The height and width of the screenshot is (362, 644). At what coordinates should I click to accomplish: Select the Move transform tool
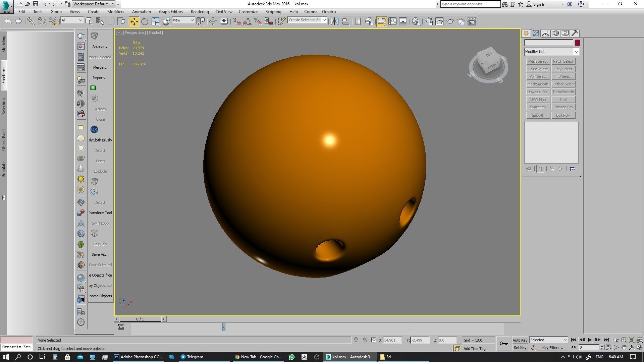(134, 21)
